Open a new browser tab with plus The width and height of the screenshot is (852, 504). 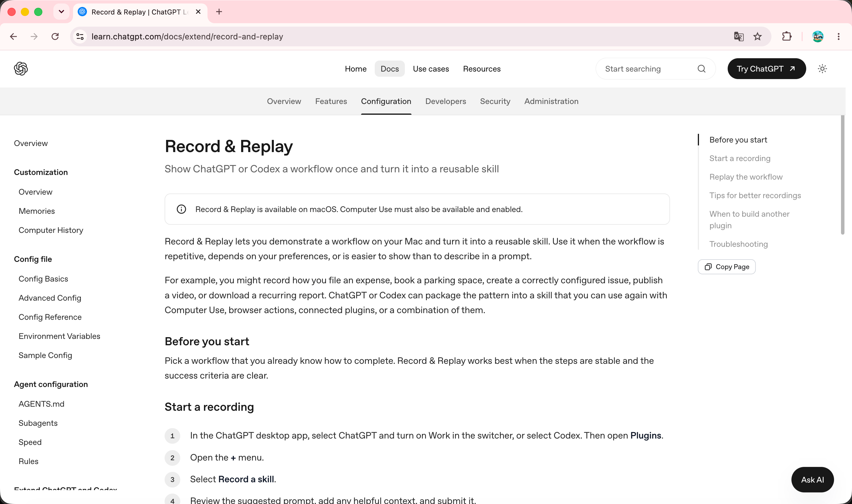click(x=219, y=12)
